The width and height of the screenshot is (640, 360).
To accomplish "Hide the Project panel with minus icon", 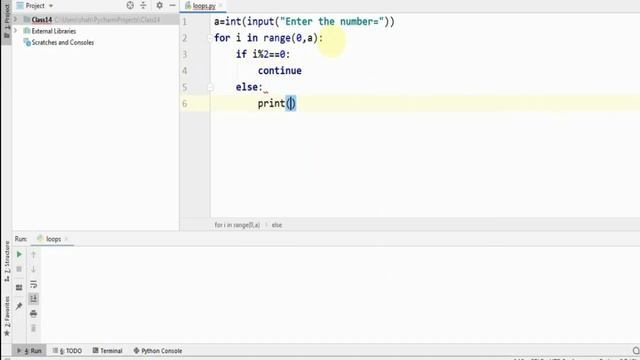I will point(172,5).
